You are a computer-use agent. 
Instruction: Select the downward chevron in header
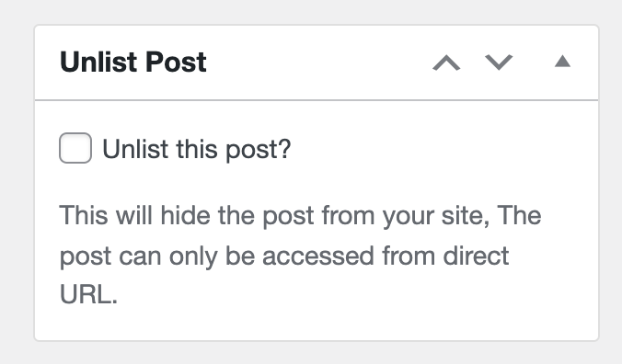(x=499, y=63)
